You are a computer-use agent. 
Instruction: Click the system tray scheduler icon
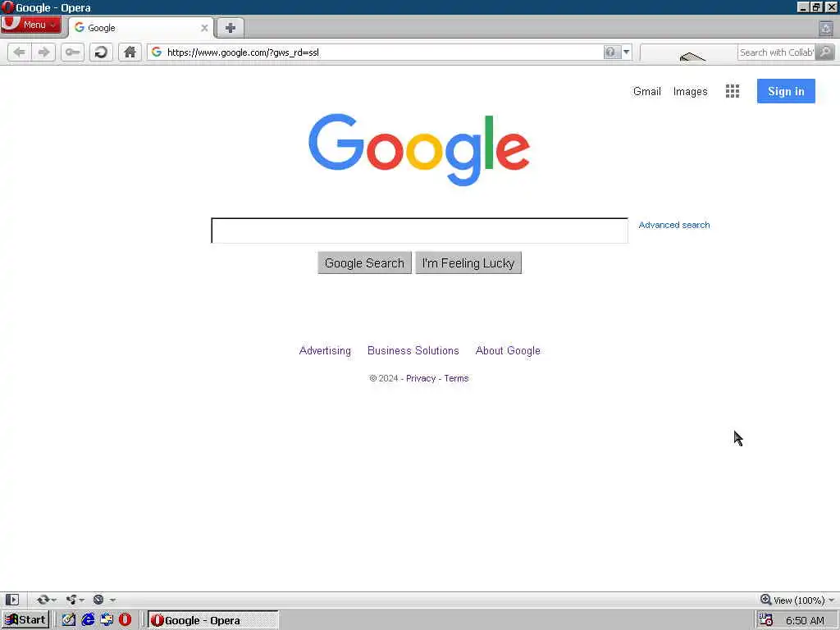[x=766, y=620]
